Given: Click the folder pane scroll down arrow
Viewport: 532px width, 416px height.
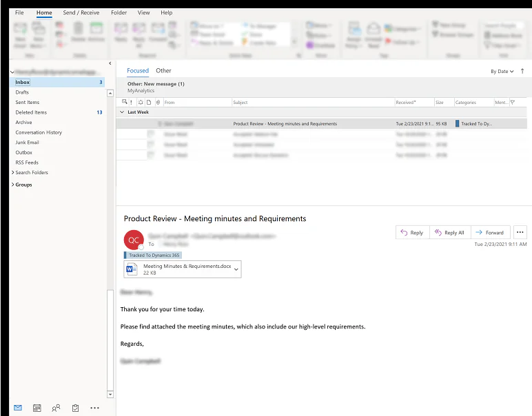Looking at the screenshot, I should pyautogui.click(x=110, y=394).
